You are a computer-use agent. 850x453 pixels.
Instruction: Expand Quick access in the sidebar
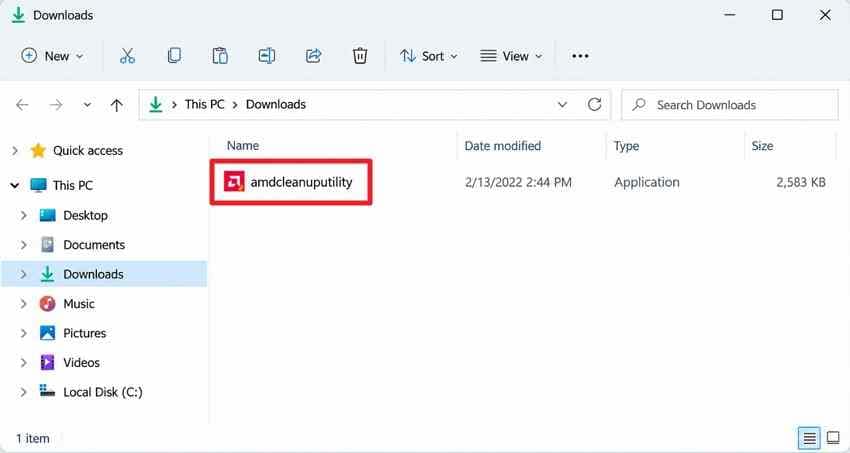tap(15, 151)
